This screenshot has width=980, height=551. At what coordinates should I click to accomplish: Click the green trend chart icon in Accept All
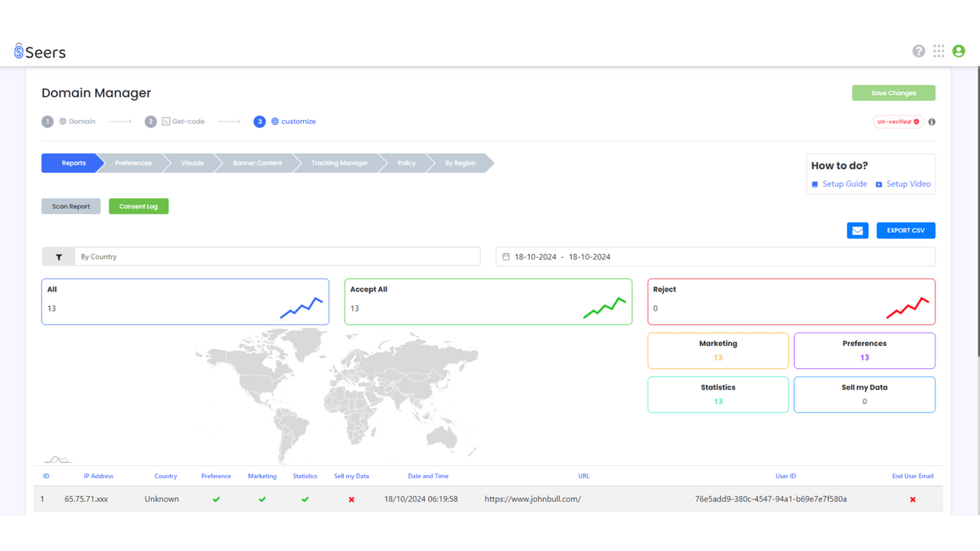605,308
